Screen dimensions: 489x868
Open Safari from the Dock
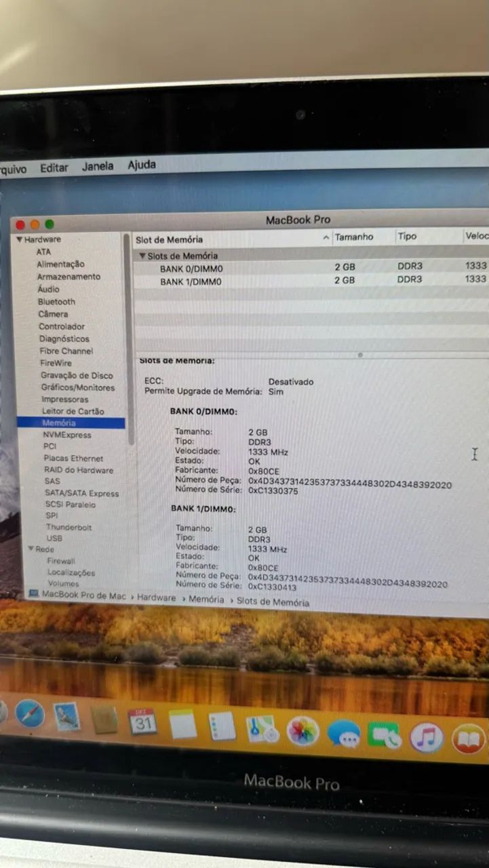pos(30,713)
